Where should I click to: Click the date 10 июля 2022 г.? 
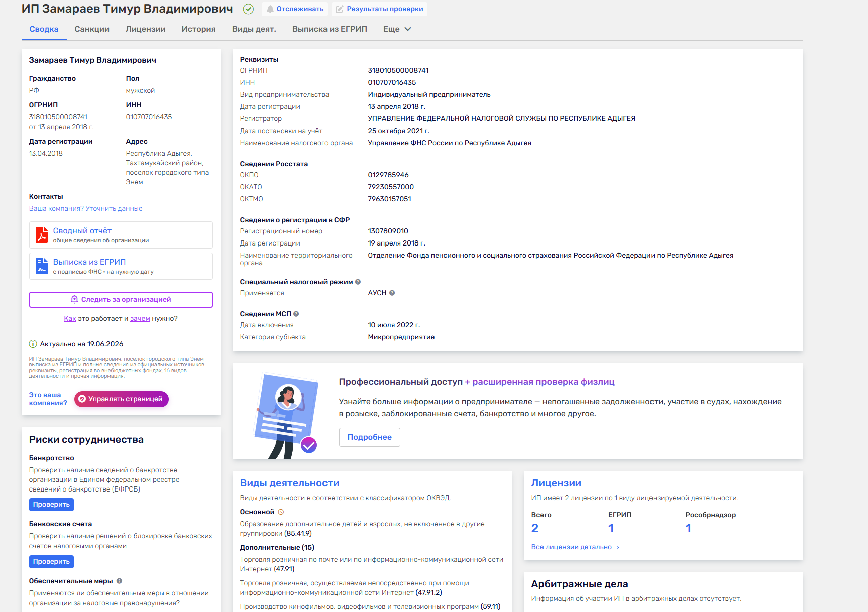pos(394,325)
